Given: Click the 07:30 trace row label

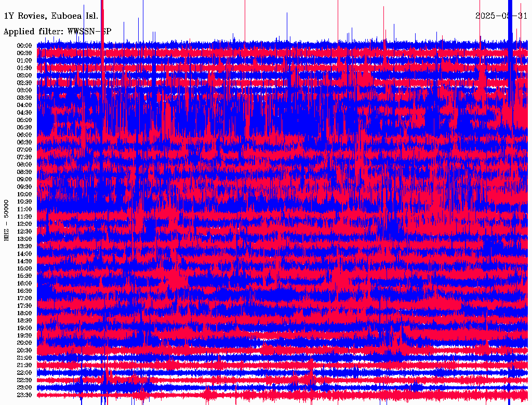Looking at the screenshot, I should (24, 157).
